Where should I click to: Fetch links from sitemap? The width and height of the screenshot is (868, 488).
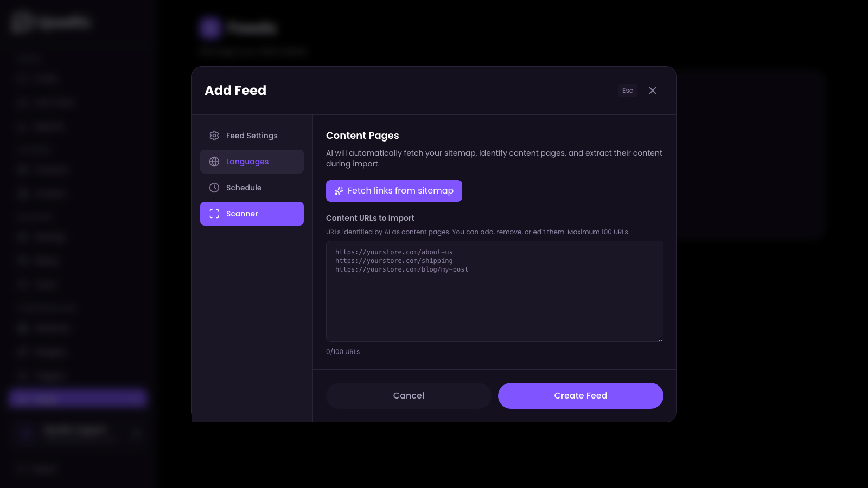(x=400, y=191)
